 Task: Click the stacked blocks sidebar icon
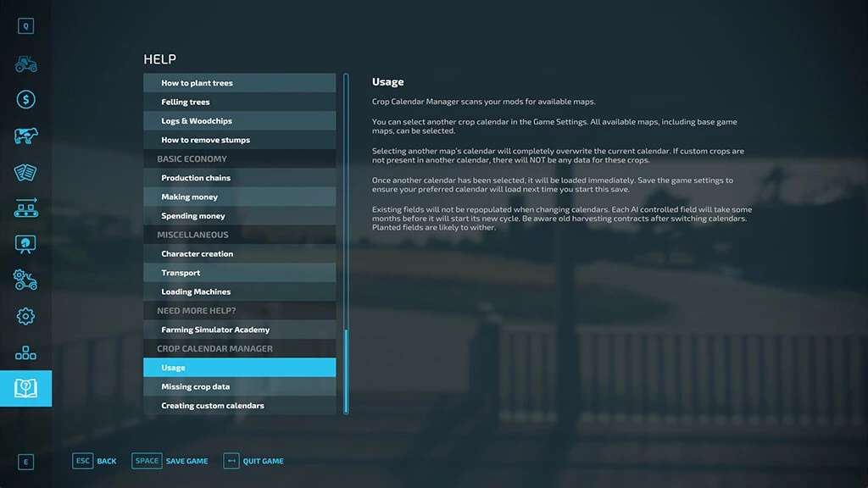(25, 352)
